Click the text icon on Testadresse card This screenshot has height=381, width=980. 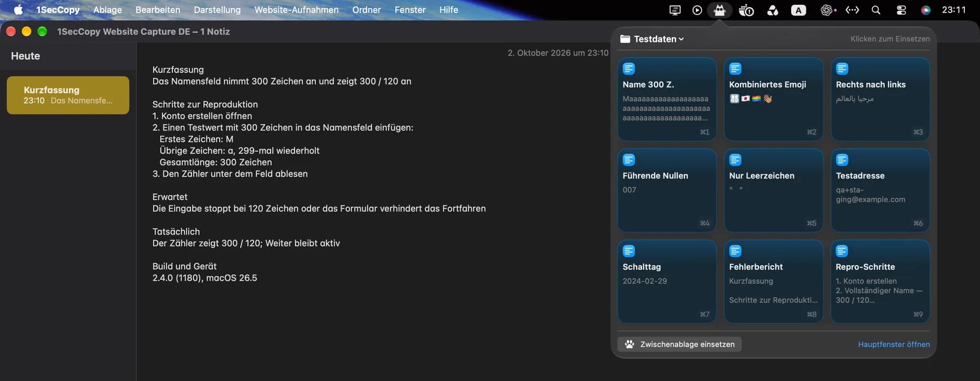pos(842,160)
